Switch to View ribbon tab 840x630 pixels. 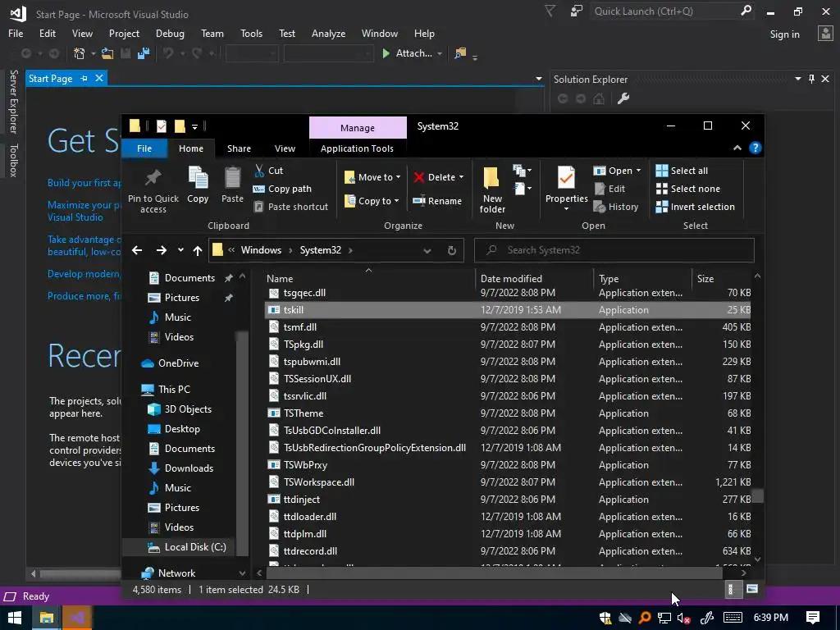285,148
